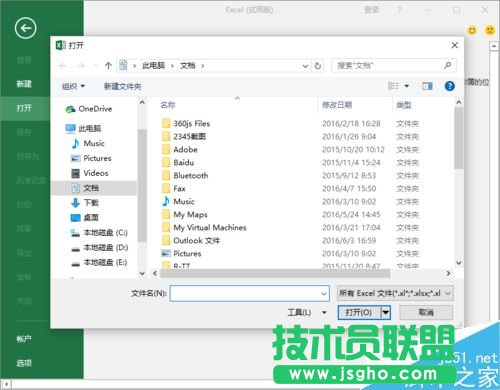500x390 pixels.
Task: Open the file name combo box dropdown
Action: pos(324,294)
